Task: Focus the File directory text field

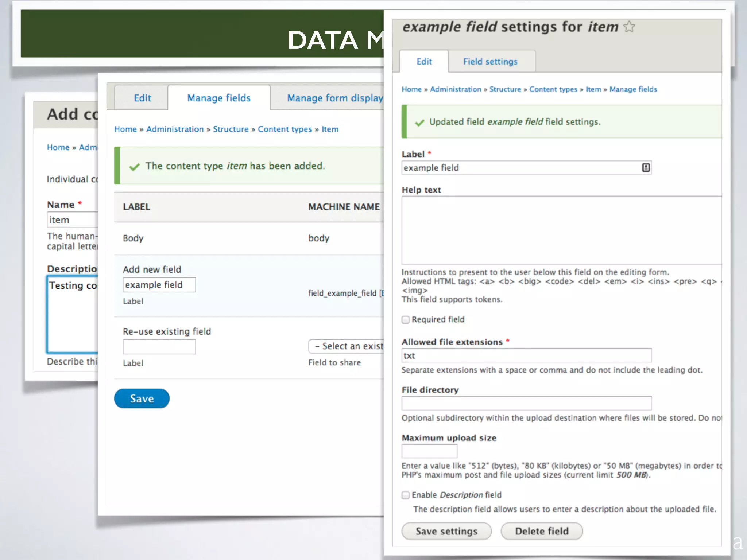Action: [x=526, y=403]
